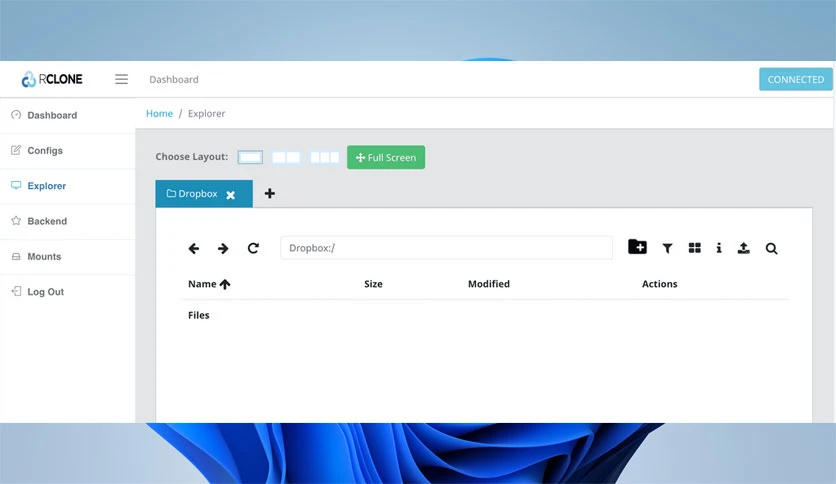This screenshot has height=484, width=836.
Task: Click the CONNECTED status button
Action: click(x=795, y=79)
